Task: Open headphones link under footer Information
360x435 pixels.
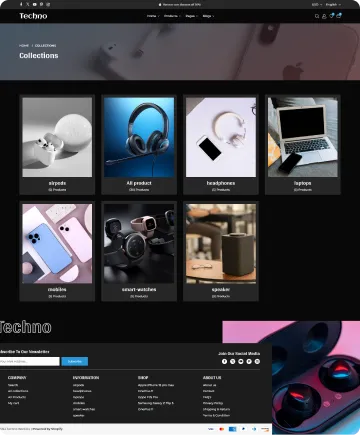Action: click(82, 391)
